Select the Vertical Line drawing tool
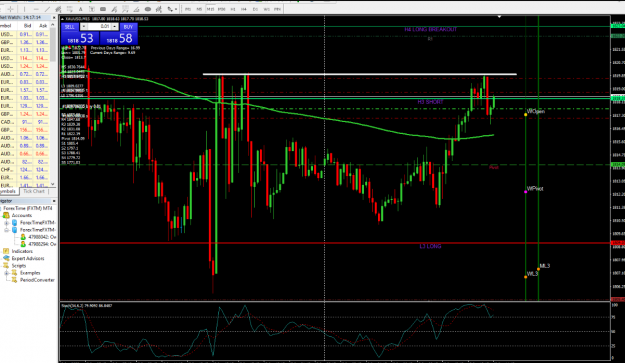The width and height of the screenshot is (625, 363). [24, 9]
